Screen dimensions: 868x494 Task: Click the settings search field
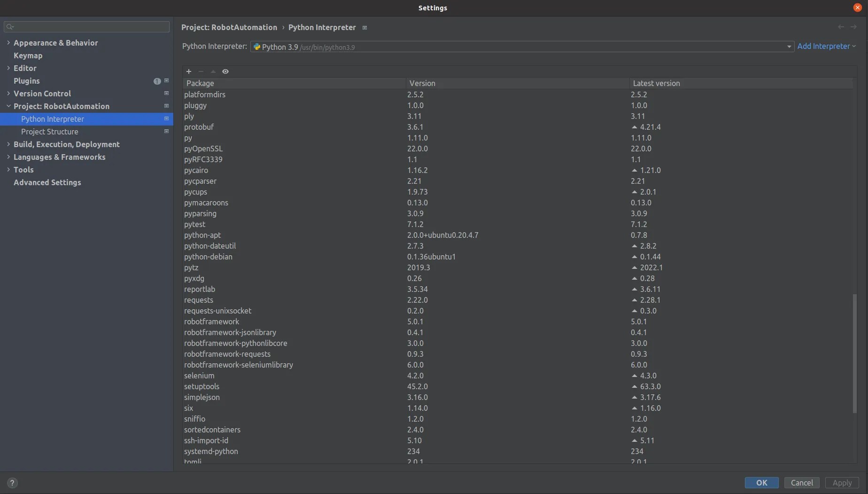coord(86,27)
